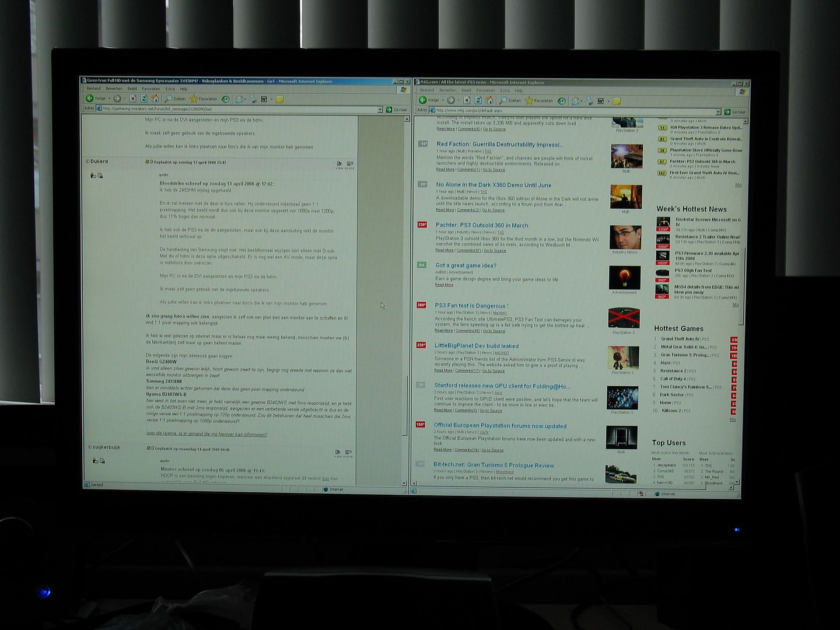Click the suijkerbuijk username in the forum
Screen dimensions: 840x630
(x=106, y=447)
